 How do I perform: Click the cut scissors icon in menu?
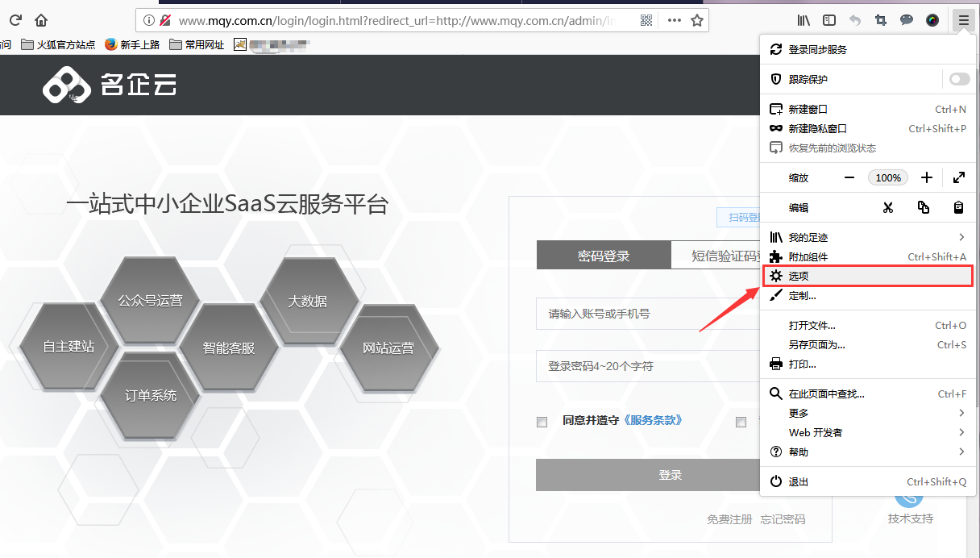pos(888,207)
